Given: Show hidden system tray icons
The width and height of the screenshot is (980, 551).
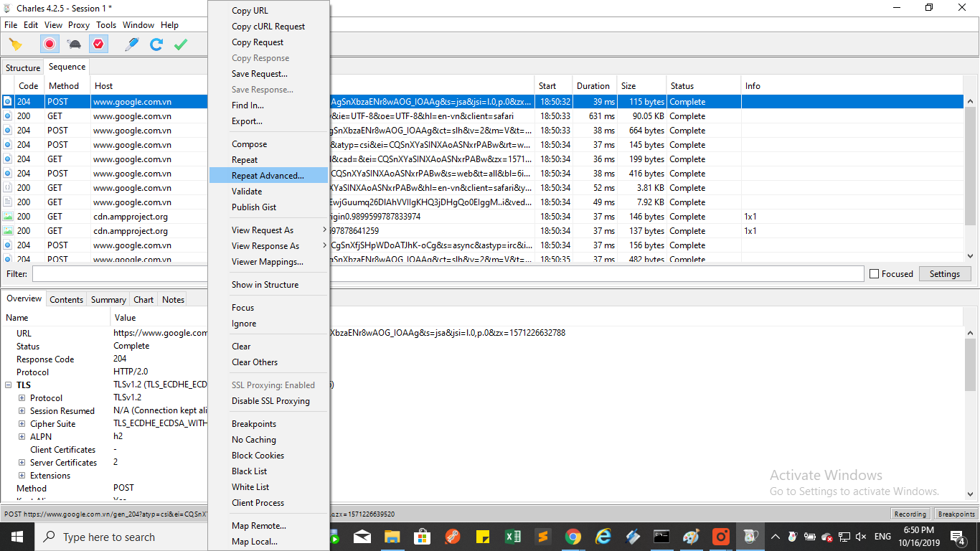Looking at the screenshot, I should [x=775, y=537].
